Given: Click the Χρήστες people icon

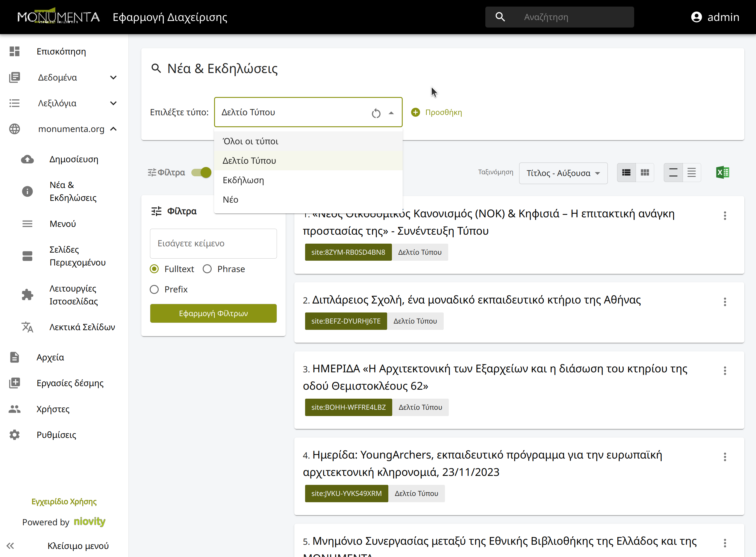Looking at the screenshot, I should (14, 409).
